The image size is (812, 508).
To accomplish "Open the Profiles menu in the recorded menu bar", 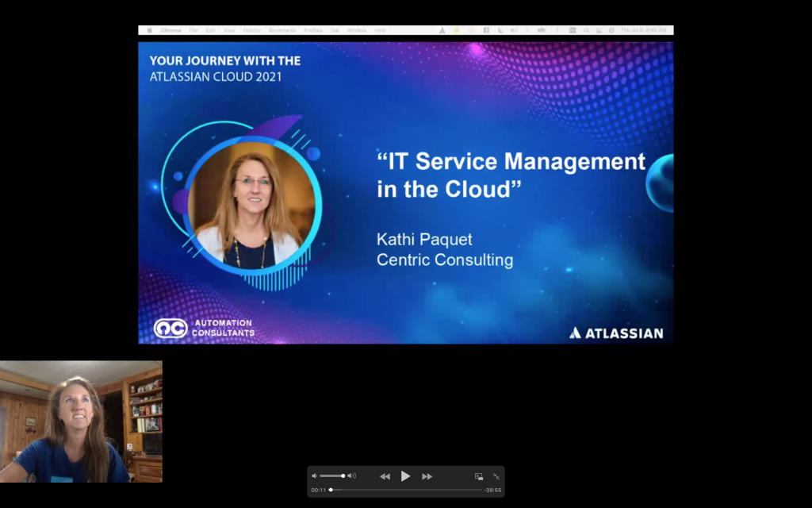I will point(312,30).
